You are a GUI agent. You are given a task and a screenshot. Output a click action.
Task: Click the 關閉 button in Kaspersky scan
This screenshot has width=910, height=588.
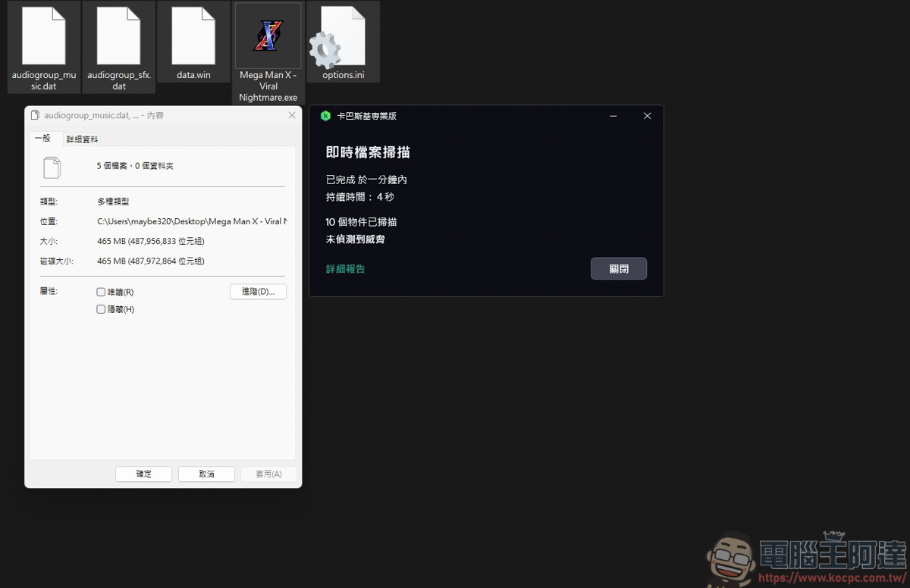pyautogui.click(x=618, y=269)
